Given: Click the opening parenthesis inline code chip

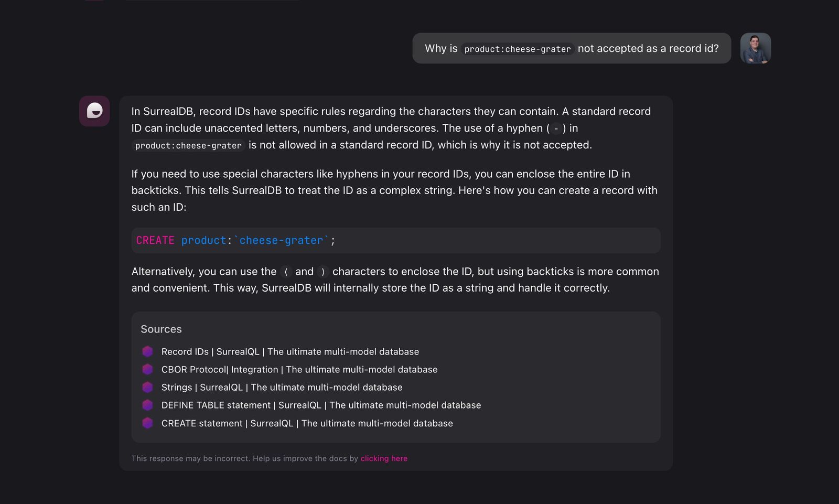Looking at the screenshot, I should pyautogui.click(x=286, y=272).
